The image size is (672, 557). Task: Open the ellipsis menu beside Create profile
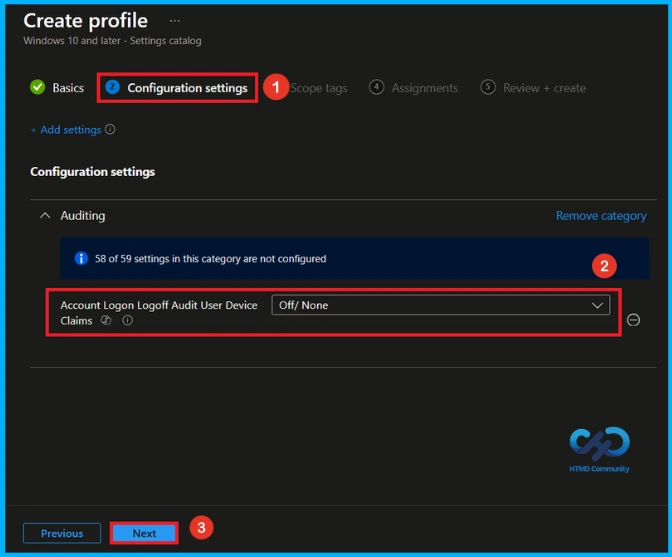(x=174, y=21)
